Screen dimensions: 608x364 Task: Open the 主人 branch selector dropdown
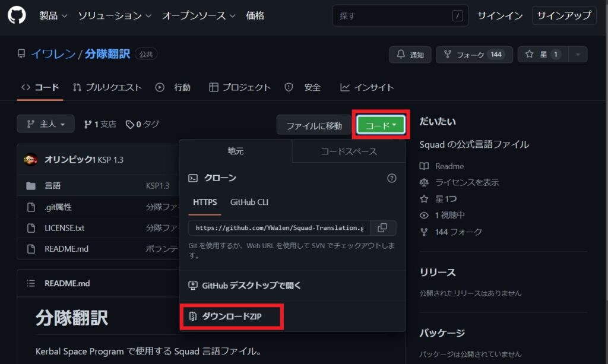click(x=45, y=124)
